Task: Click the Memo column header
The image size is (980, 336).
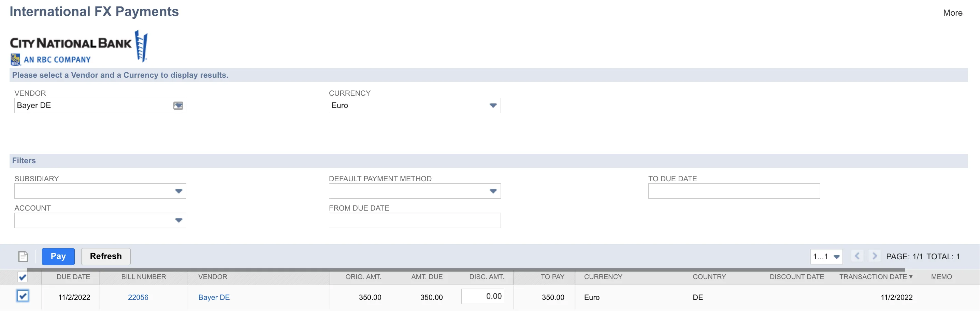Action: pyautogui.click(x=941, y=277)
